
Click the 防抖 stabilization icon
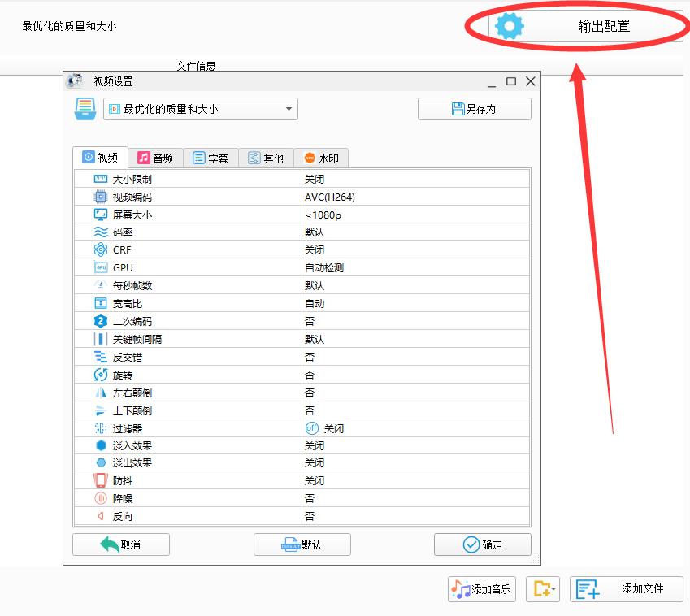[100, 480]
